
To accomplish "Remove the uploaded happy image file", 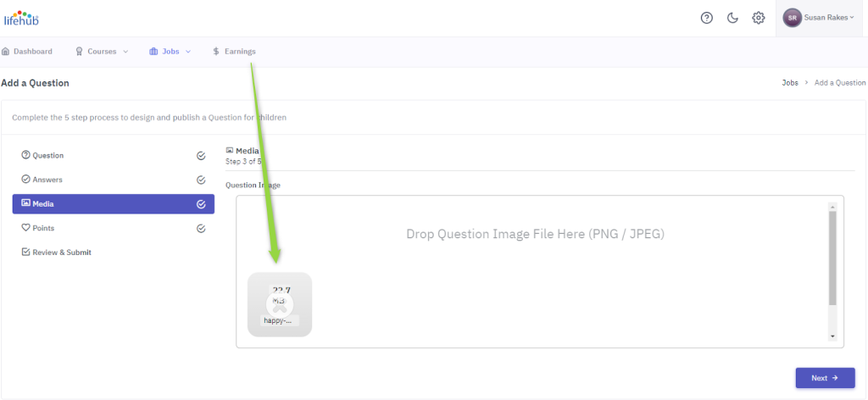I will 280,303.
